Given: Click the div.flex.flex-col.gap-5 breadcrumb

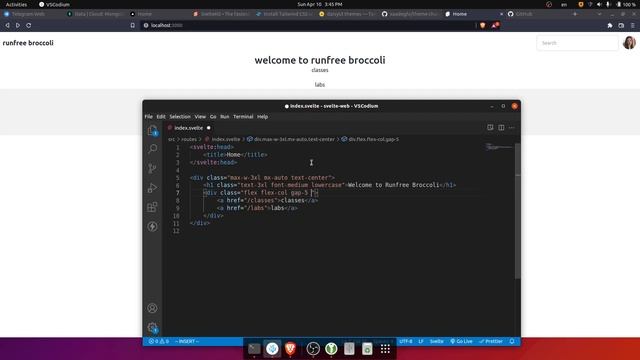Looking at the screenshot, I should point(370,139).
